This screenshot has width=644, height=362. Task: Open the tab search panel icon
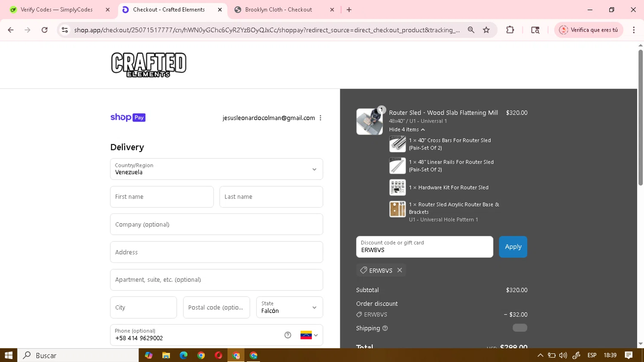coord(535,30)
